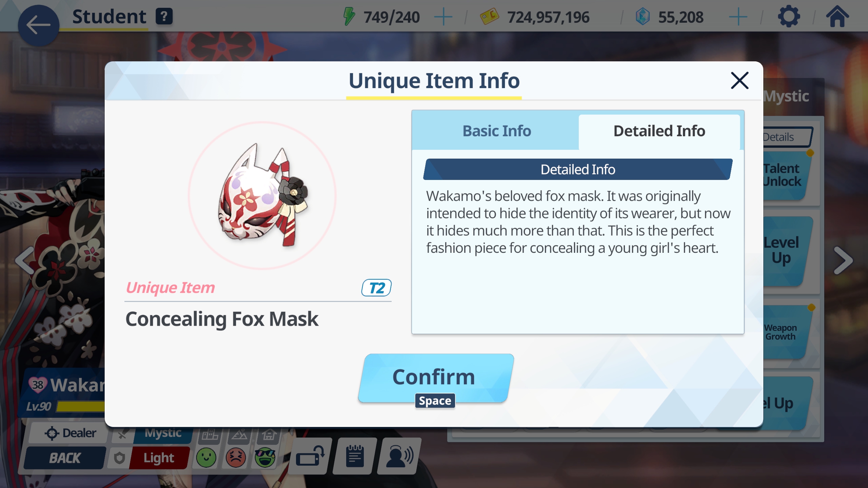Toggle screen rotation lock icon
Viewport: 868px width, 488px height.
(x=310, y=456)
